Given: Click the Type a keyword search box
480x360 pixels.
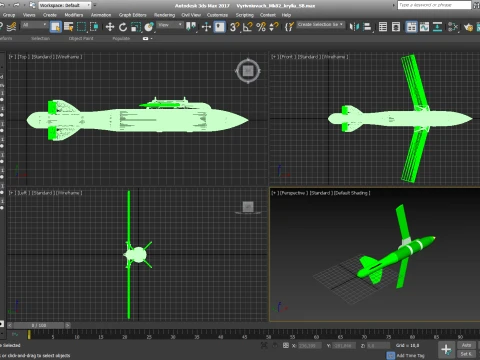Looking at the screenshot, I should click(x=434, y=5).
